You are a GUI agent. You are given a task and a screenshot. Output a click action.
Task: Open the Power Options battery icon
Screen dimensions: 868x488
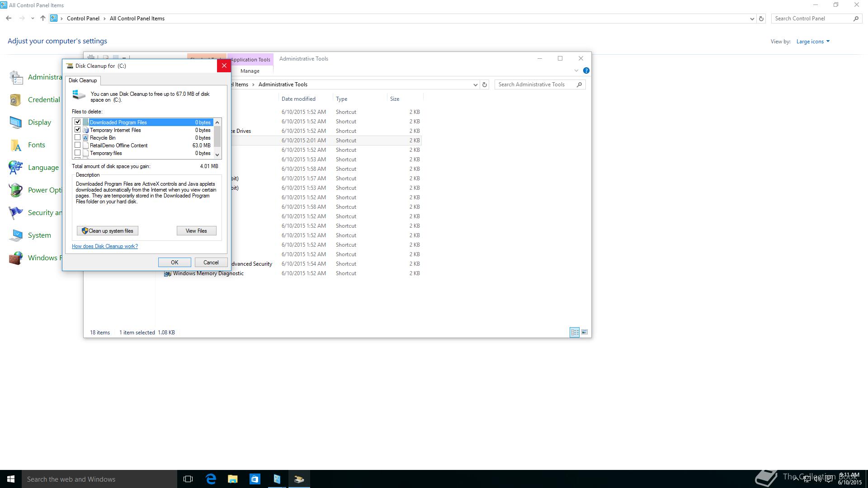point(15,190)
